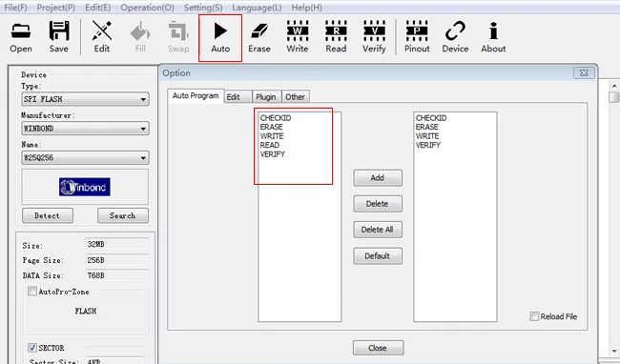Open a file with the Open toolbar icon
This screenshot has width=620, height=364.
tap(21, 37)
